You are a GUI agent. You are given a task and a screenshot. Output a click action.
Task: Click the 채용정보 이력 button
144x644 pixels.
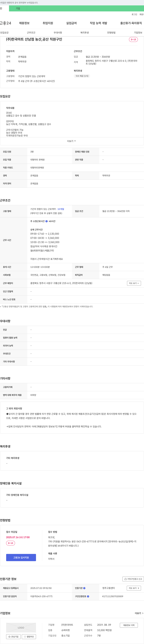point(129,625)
